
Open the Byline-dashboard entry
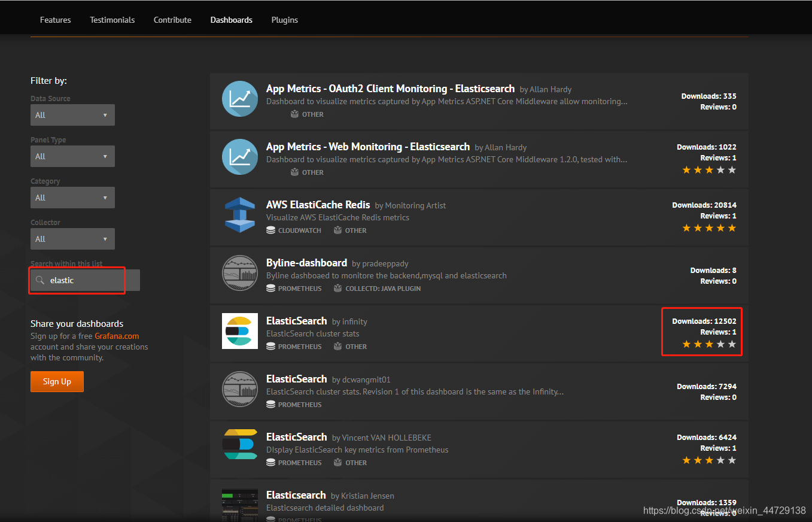click(x=306, y=263)
